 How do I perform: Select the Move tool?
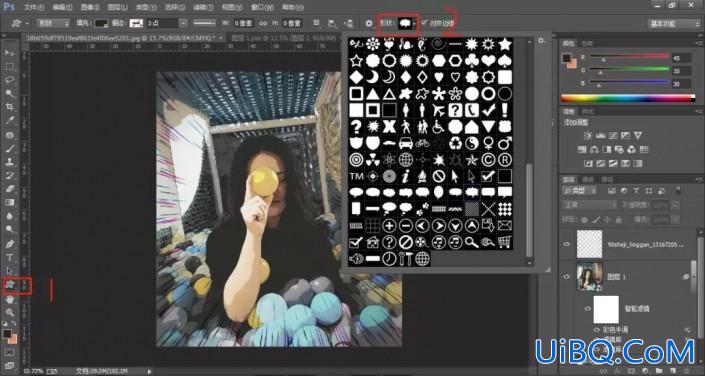9,53
